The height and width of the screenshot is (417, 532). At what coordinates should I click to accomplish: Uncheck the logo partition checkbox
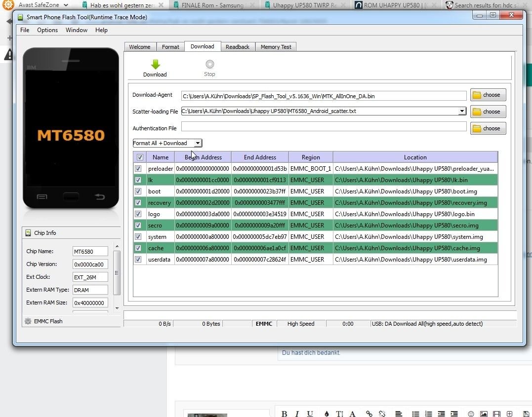138,214
